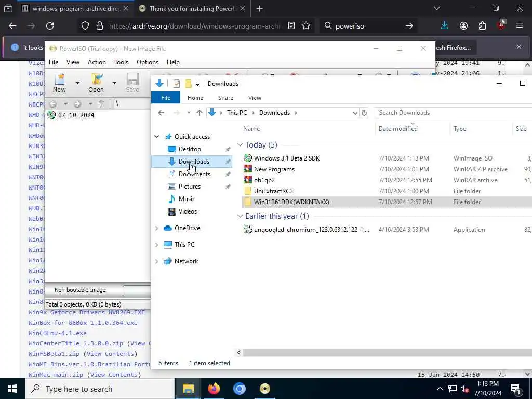Viewport: 532px width, 399px height.
Task: Click Non-bootable Image status label
Action: point(80,290)
